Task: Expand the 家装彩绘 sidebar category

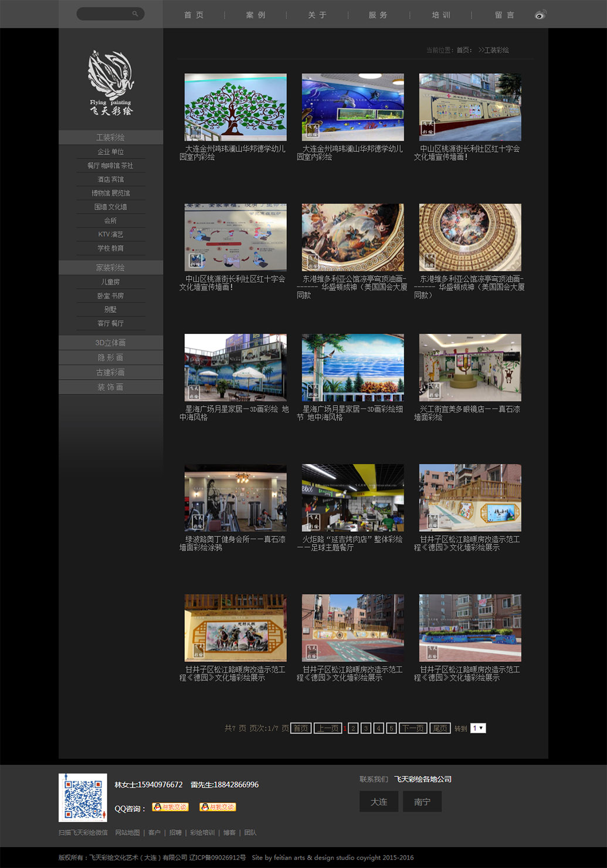Action: tap(110, 268)
